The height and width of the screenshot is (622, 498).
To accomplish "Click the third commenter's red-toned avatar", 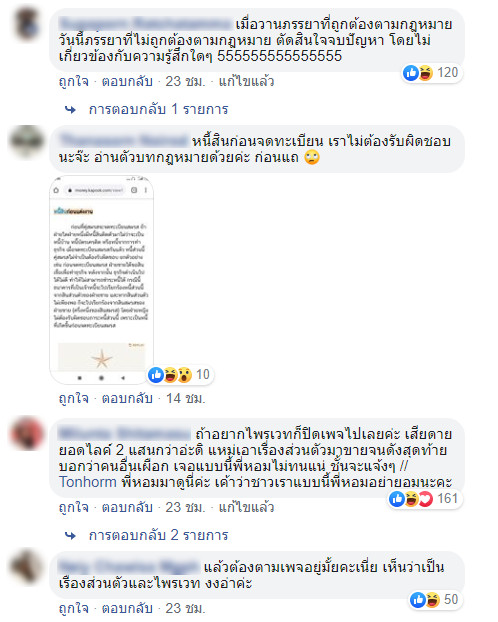I will pos(27,433).
